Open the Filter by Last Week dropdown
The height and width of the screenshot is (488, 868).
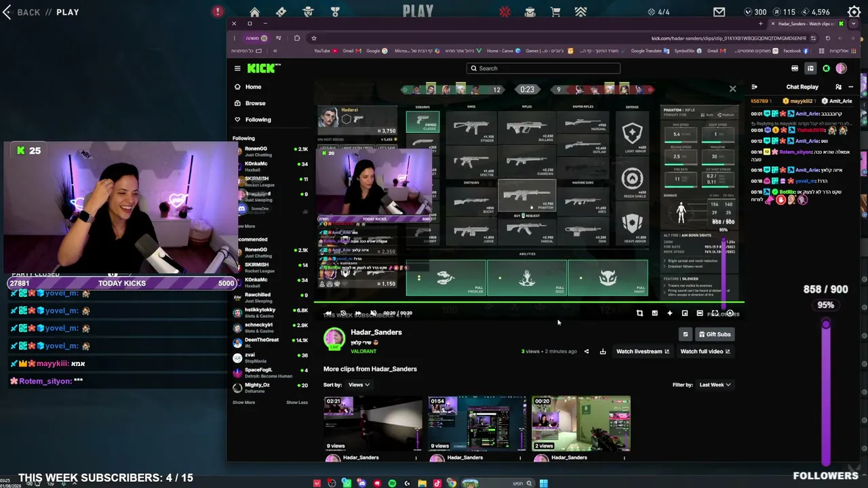[715, 385]
